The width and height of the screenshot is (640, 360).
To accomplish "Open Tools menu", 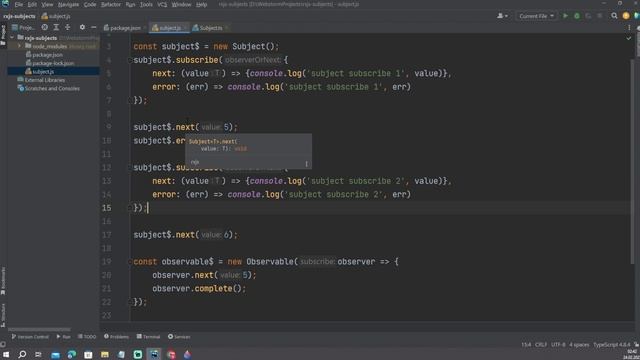I will pos(146,4).
